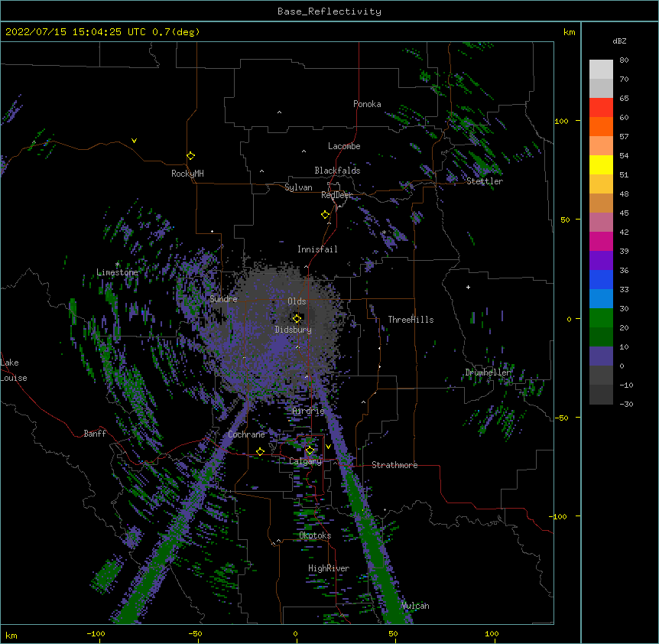Image resolution: width=659 pixels, height=644 pixels.
Task: Click the -100 tick label on the bottom axis
Action: pyautogui.click(x=96, y=633)
